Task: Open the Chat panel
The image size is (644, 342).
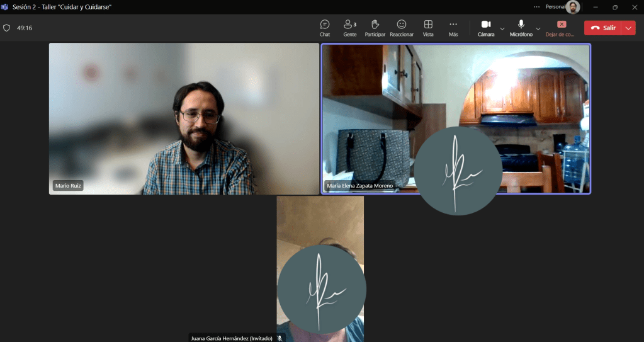Action: click(x=325, y=28)
